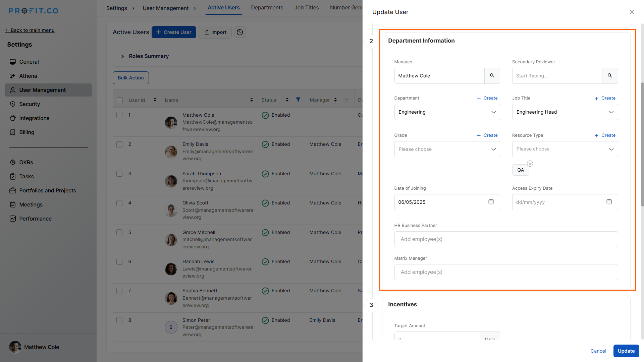The image size is (644, 362).
Task: Click the Manager field search icon
Action: pyautogui.click(x=492, y=76)
